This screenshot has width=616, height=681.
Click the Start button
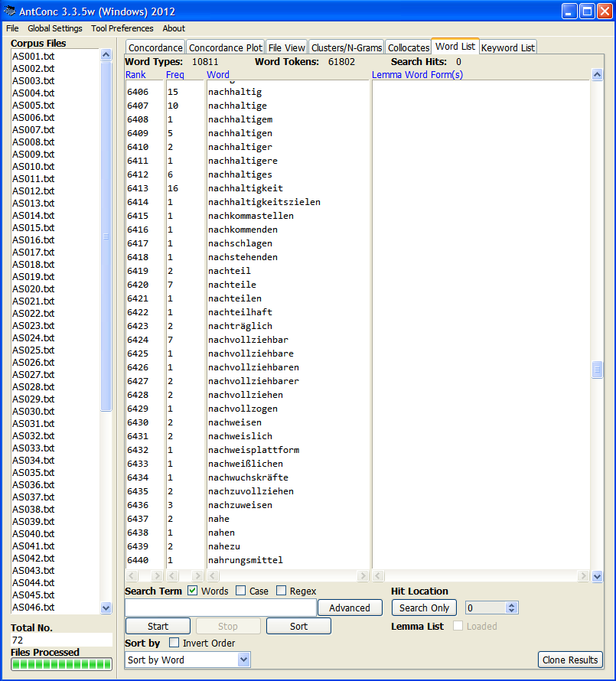coord(158,626)
